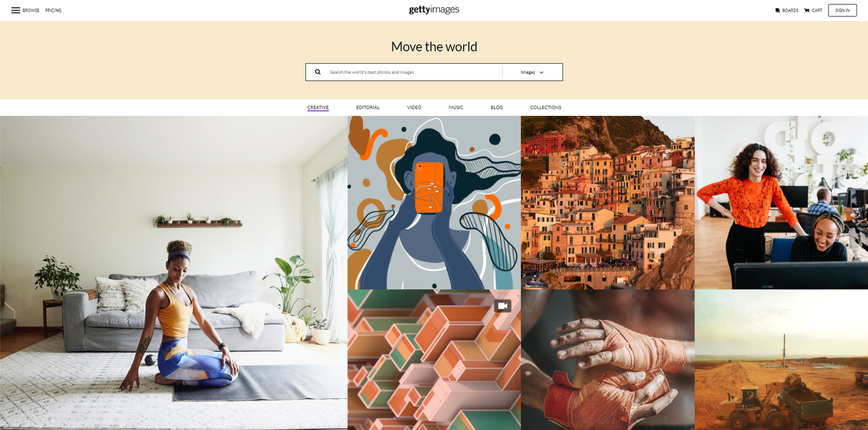This screenshot has height=430, width=868.
Task: Open the hamburger Browse menu icon
Action: click(x=15, y=10)
